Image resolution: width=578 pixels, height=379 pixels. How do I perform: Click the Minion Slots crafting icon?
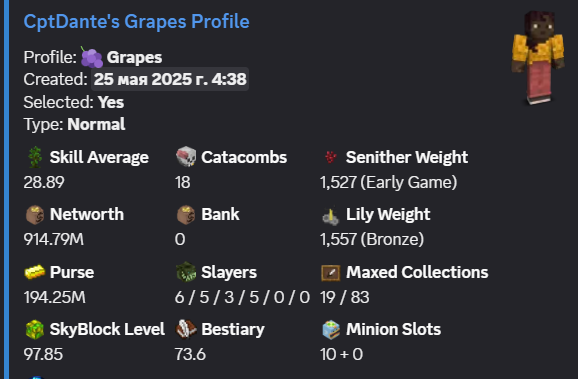click(x=331, y=329)
